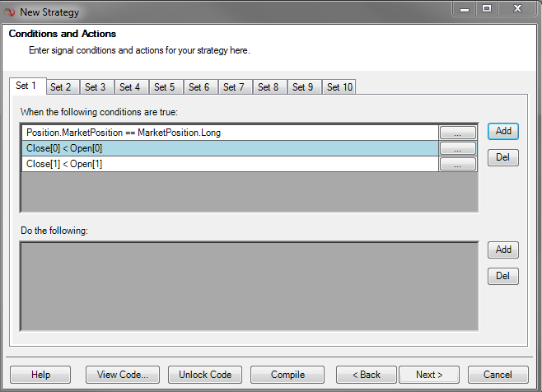Open the Set 10 tab
Image resolution: width=542 pixels, height=392 pixels.
click(x=339, y=87)
